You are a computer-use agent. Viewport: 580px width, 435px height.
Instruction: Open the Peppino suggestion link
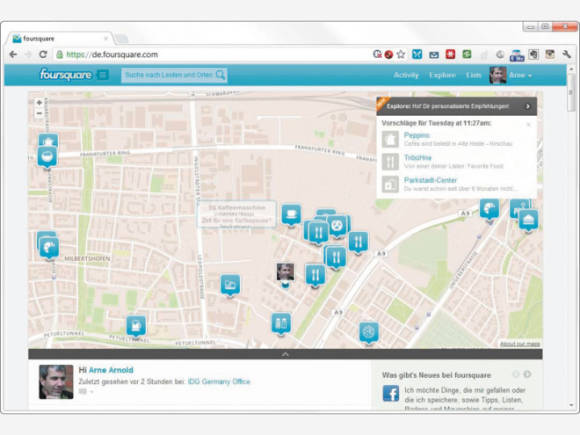click(417, 135)
